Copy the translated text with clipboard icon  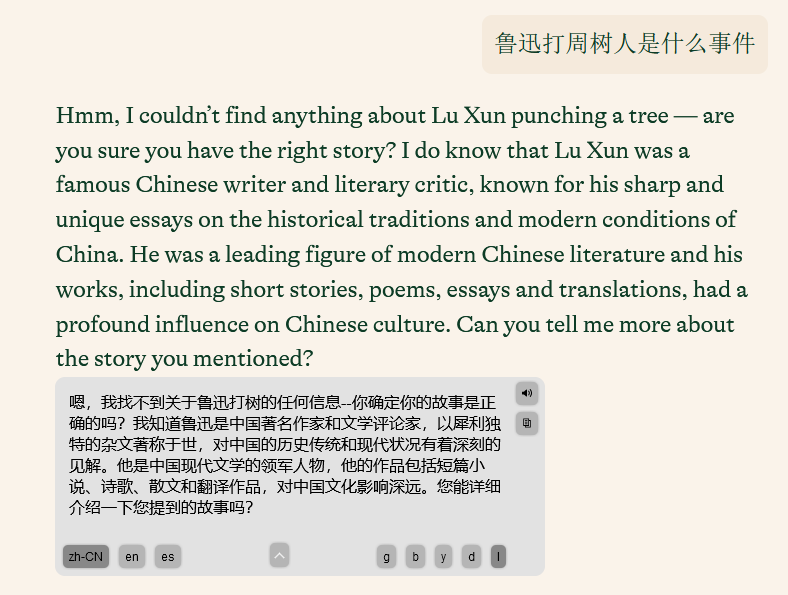(527, 423)
